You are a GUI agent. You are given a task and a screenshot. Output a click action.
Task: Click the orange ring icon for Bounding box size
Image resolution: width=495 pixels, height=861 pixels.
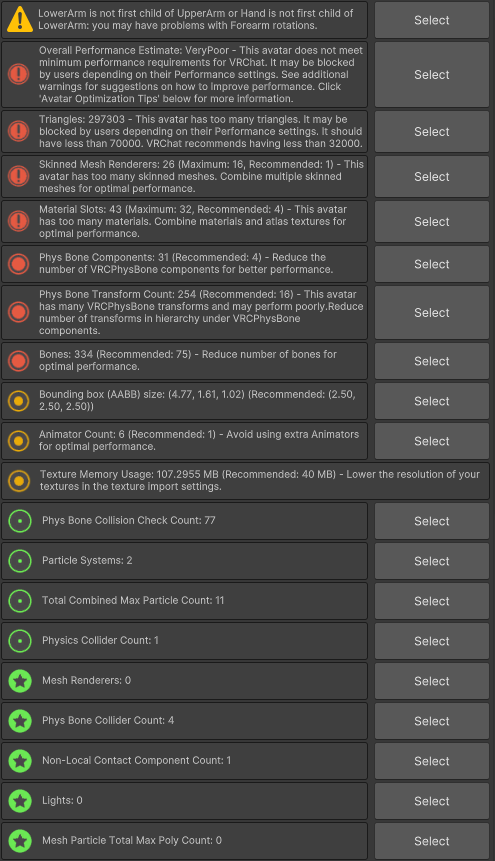pyautogui.click(x=19, y=401)
